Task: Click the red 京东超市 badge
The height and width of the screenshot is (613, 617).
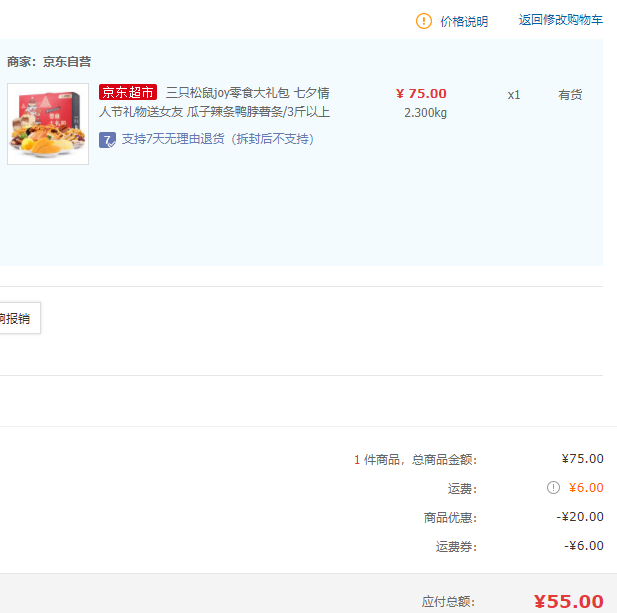Action: pyautogui.click(x=128, y=92)
